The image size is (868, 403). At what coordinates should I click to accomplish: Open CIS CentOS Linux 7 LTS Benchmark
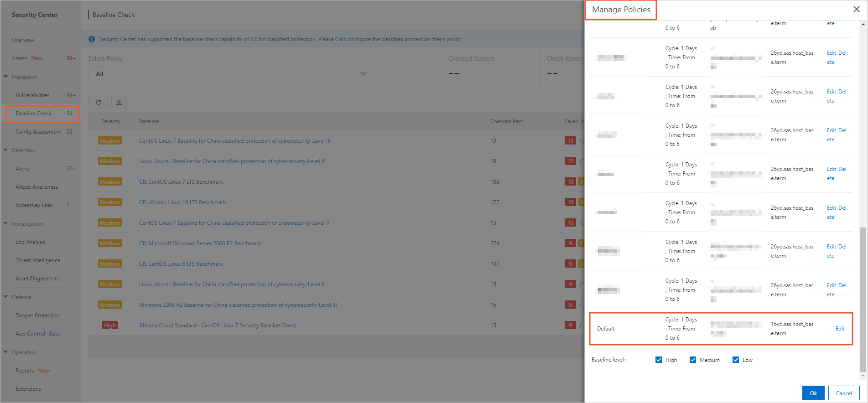pyautogui.click(x=181, y=182)
